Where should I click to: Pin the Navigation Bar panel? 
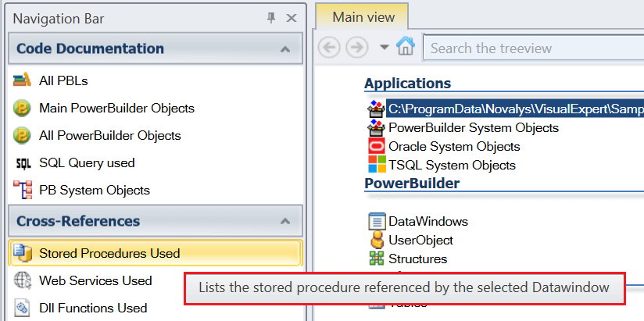(271, 18)
